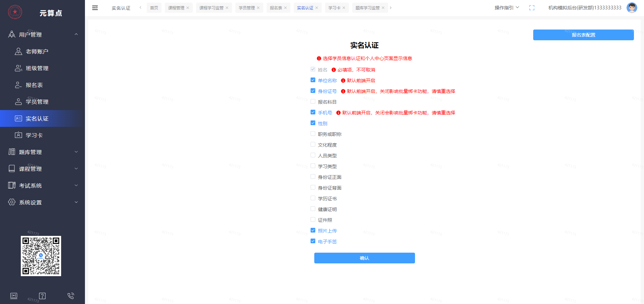Click the 元算点 logo emblem
644x304 pixels.
tap(15, 12)
